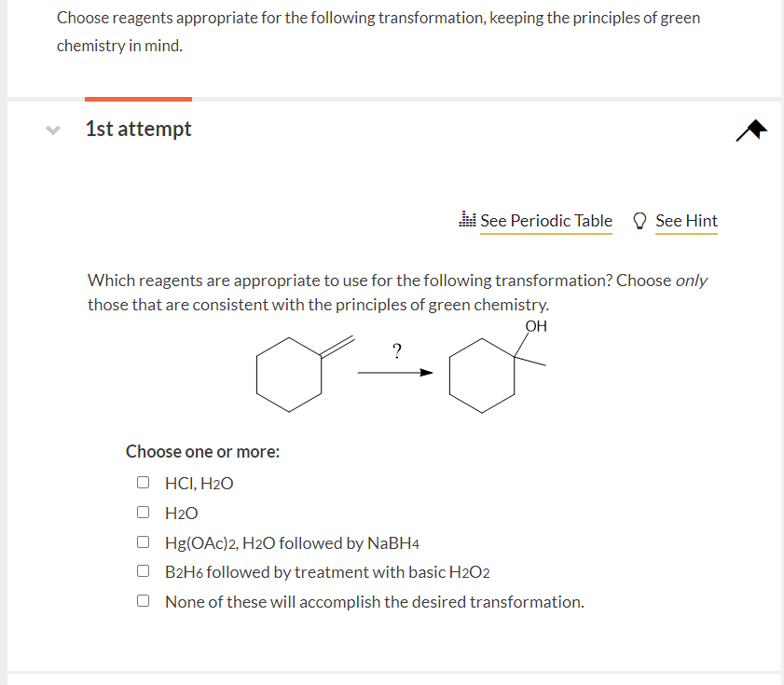Click the 'Choose one or more' label
Screen dimensions: 784x685
pos(201,451)
